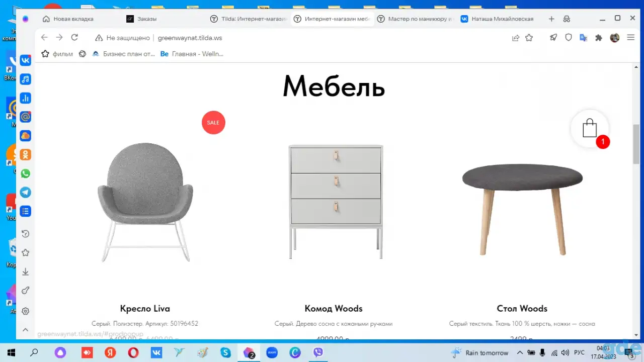Click address bar with greenwaynat.tilda.ws
Viewport: 644px width, 362px height.
(x=190, y=38)
